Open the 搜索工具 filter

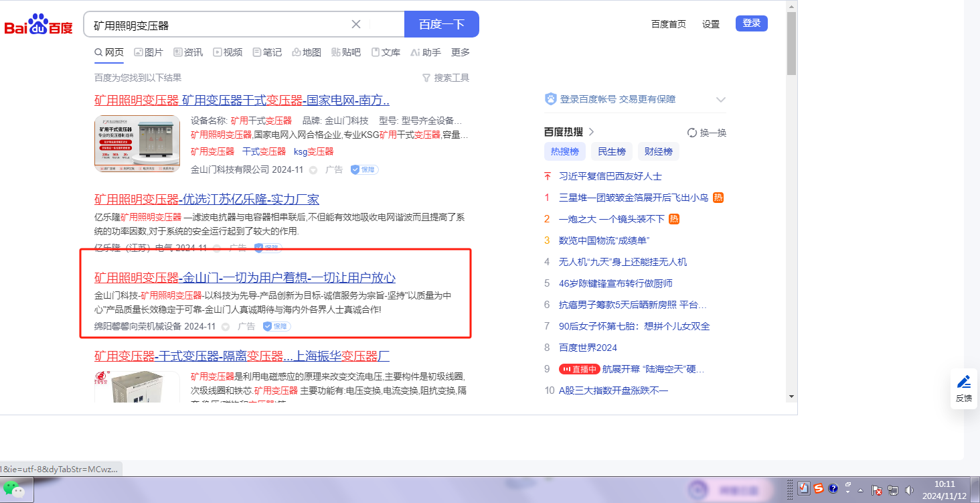446,78
